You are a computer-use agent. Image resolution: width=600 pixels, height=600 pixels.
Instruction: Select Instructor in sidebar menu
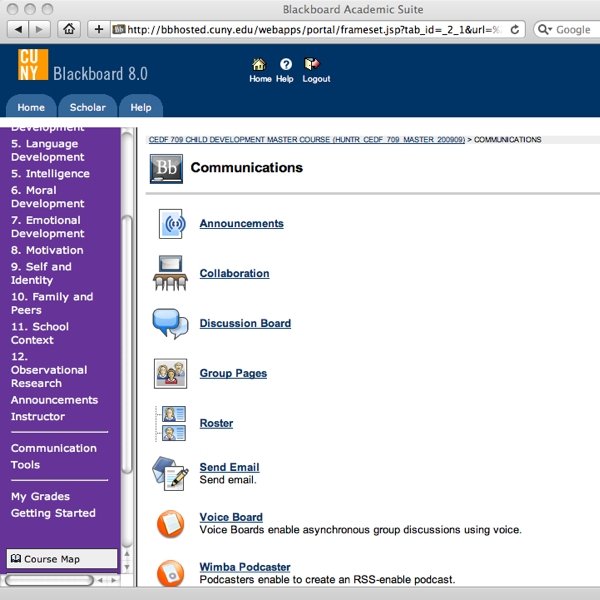(38, 416)
